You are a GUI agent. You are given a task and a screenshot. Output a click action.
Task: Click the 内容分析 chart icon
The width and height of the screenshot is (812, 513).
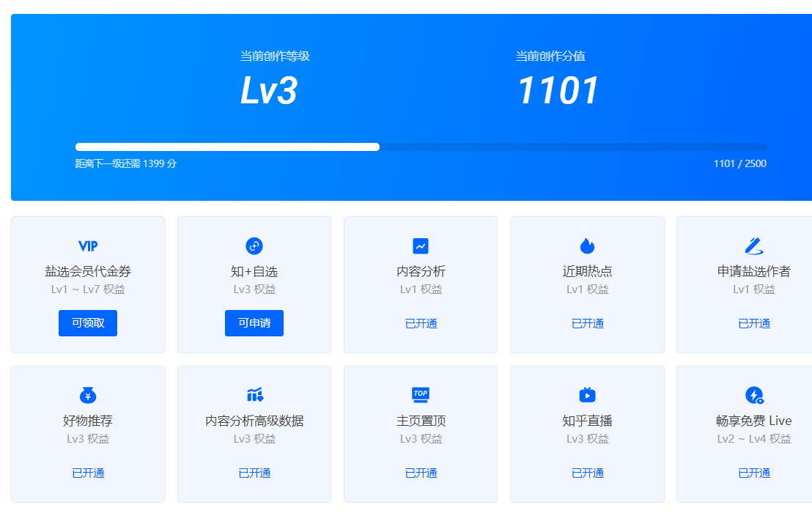[x=421, y=246]
